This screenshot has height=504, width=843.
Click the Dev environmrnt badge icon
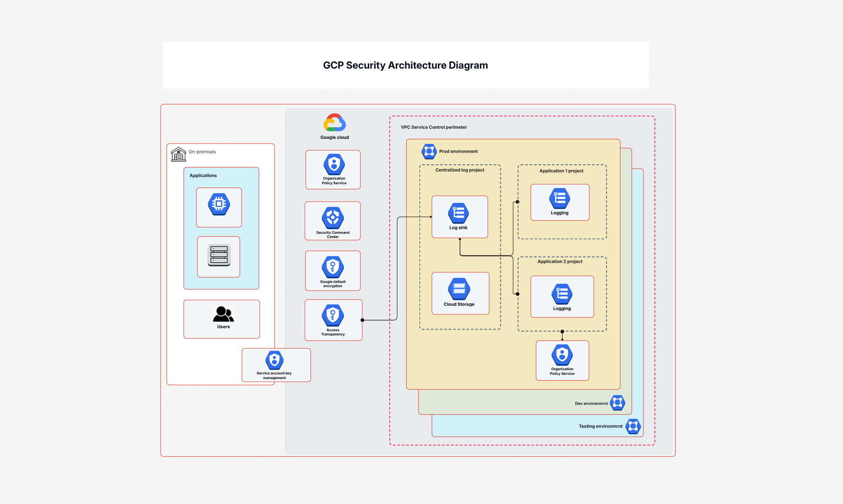(618, 403)
